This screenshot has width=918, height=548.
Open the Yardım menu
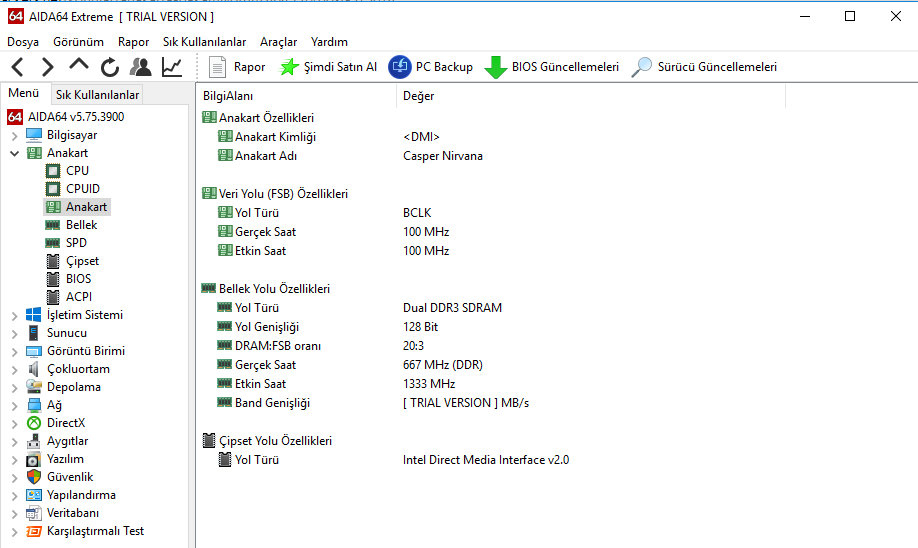329,42
